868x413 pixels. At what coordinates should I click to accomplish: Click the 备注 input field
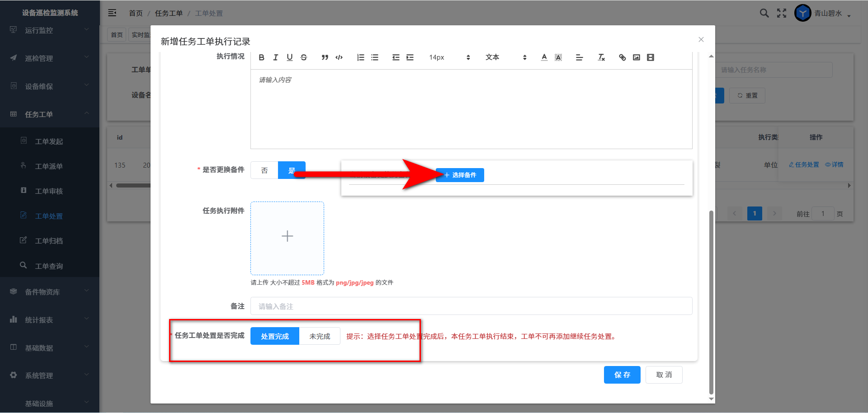pos(471,306)
